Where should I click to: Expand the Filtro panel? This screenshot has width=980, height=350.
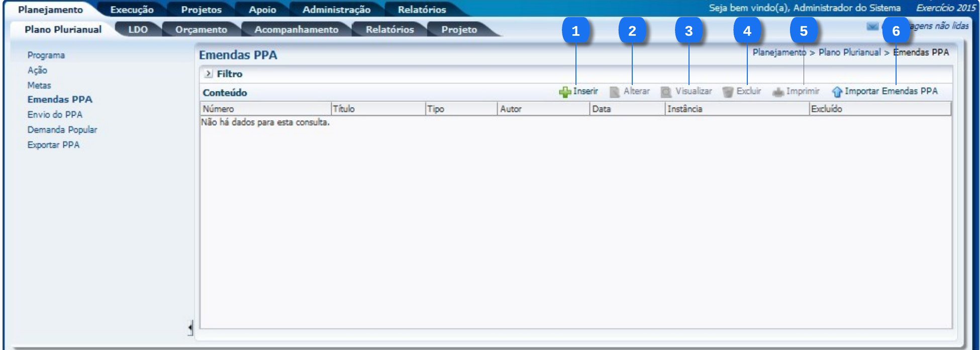coord(208,74)
